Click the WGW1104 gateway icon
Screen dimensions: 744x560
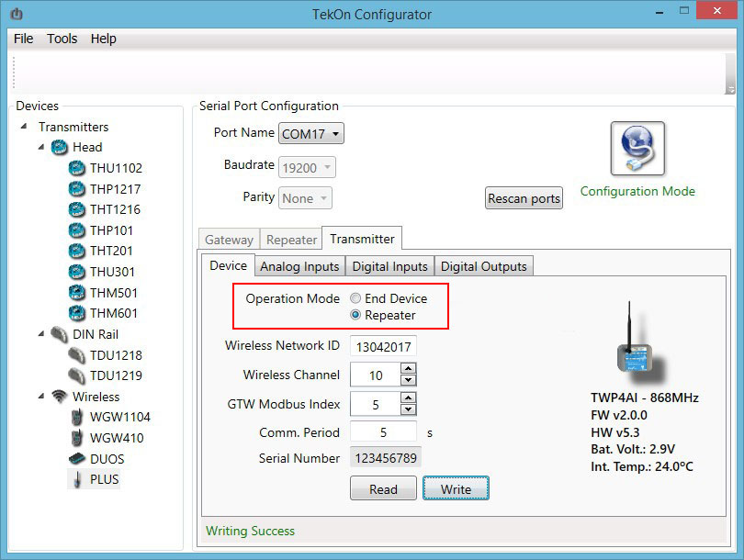point(76,417)
